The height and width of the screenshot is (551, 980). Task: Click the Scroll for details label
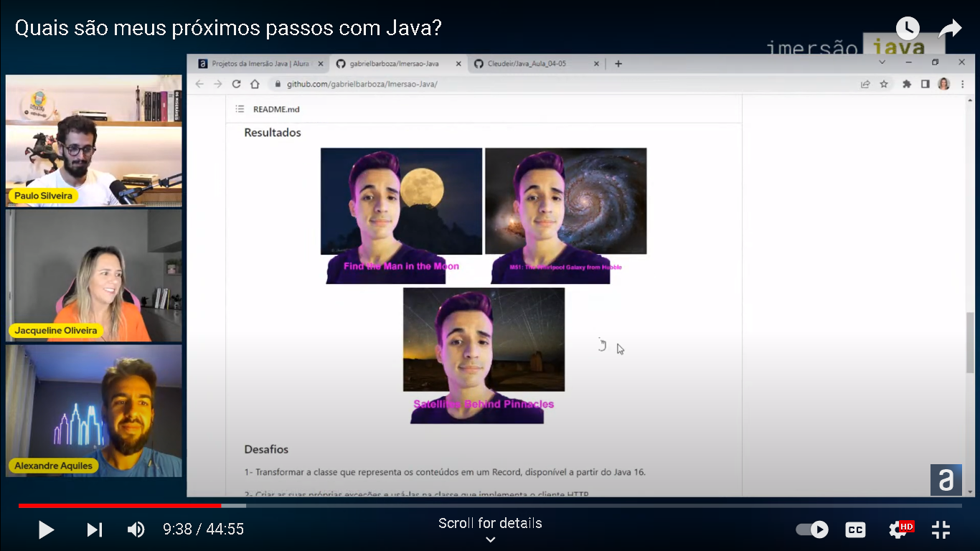490,523
